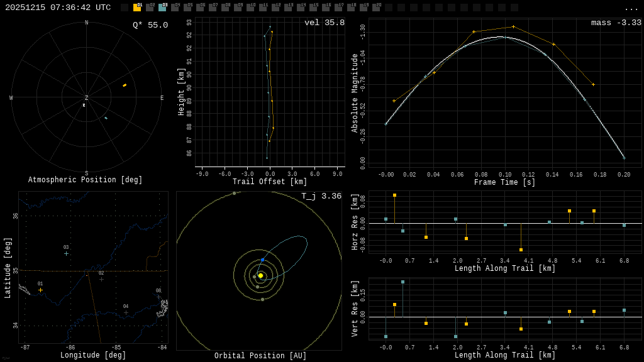644x362 pixels.
Task: Click the timestamp 20251215 07:36:42 UTC
Action: 58,8
